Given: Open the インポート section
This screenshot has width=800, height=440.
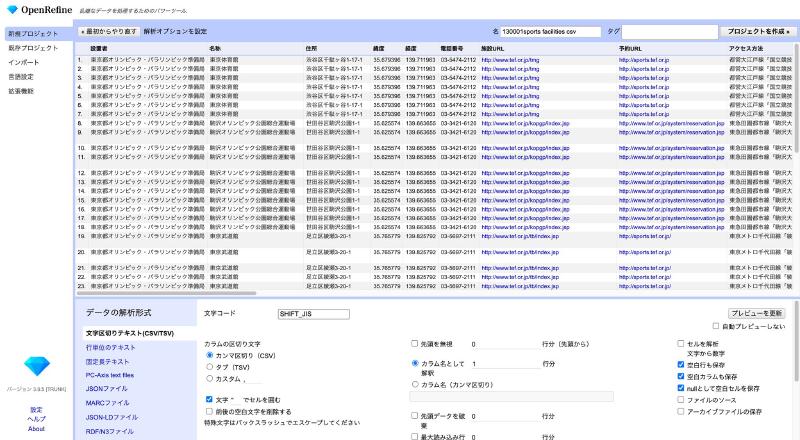Looking at the screenshot, I should coord(23,62).
